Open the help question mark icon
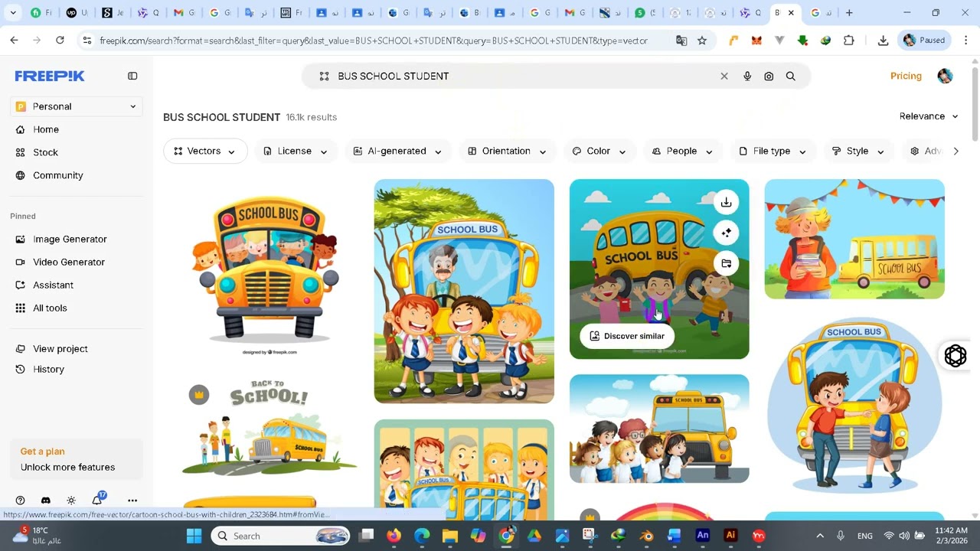The image size is (980, 551). click(21, 500)
